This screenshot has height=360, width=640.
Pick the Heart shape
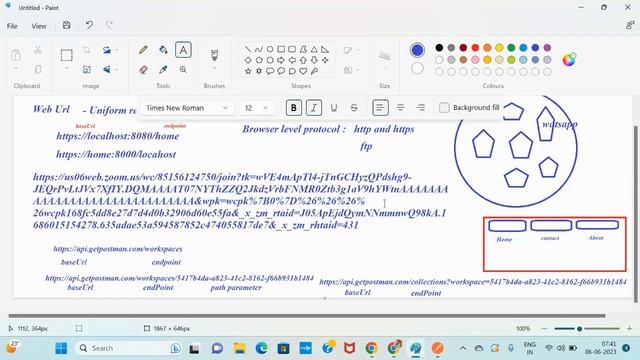[303, 71]
